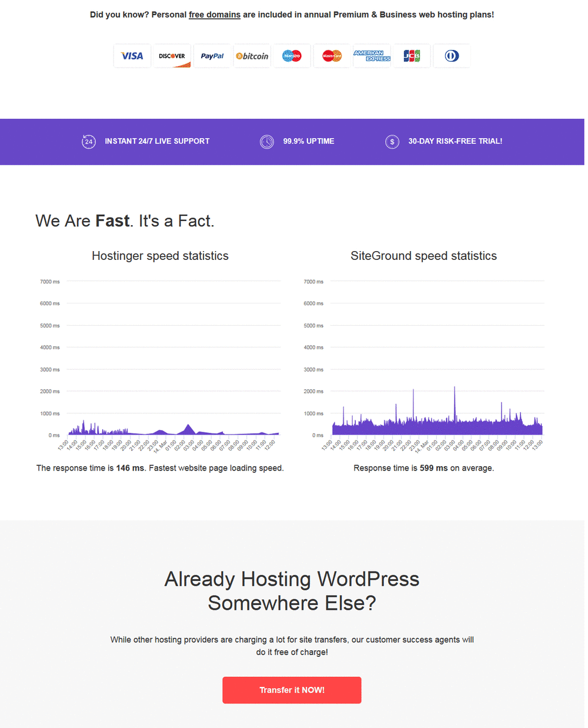Click the 5000 ms label on SiteGround chart

313,325
